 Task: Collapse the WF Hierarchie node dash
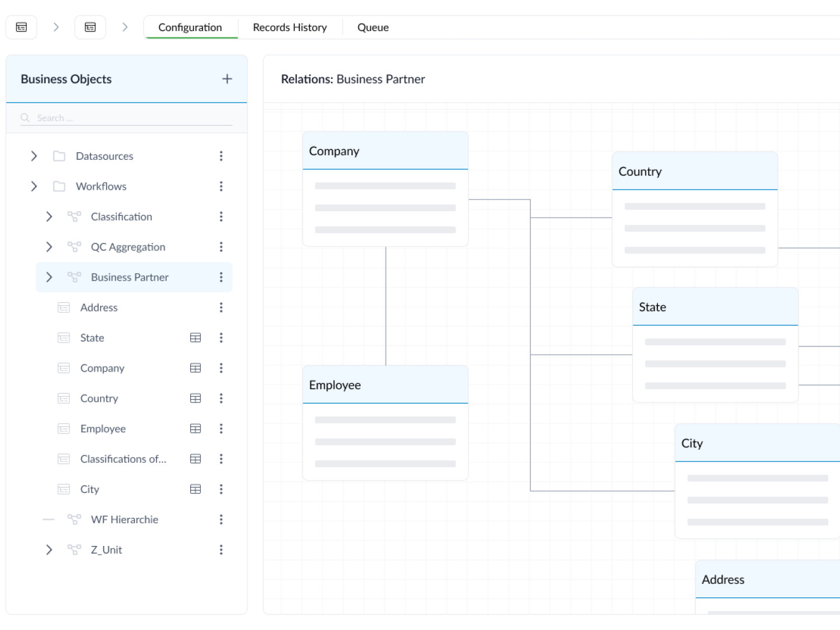point(49,519)
